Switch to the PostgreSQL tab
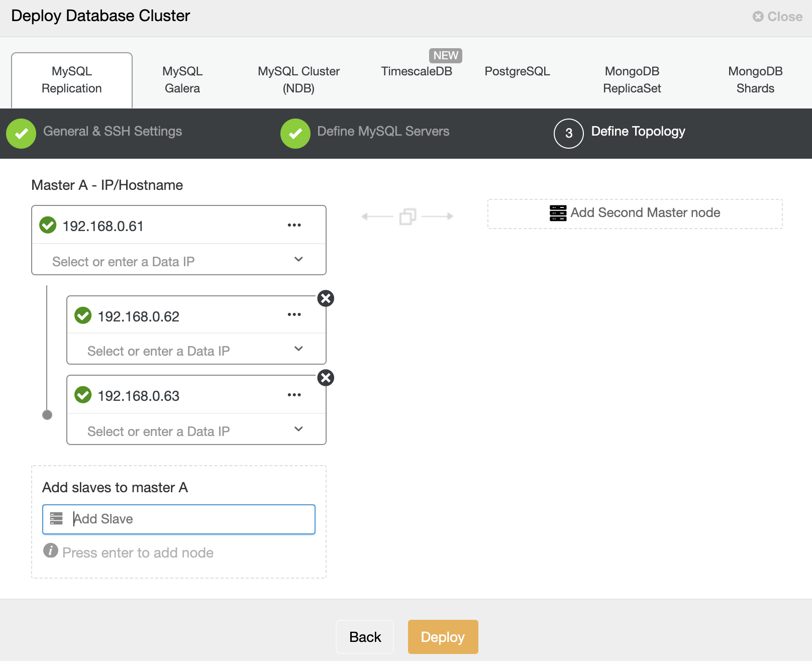The height and width of the screenshot is (661, 812). [x=517, y=71]
